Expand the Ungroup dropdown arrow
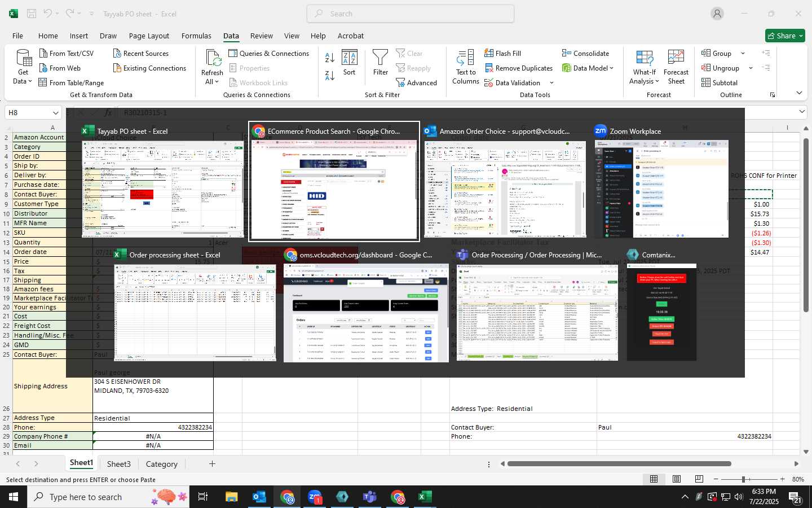This screenshot has height=508, width=812. click(751, 68)
